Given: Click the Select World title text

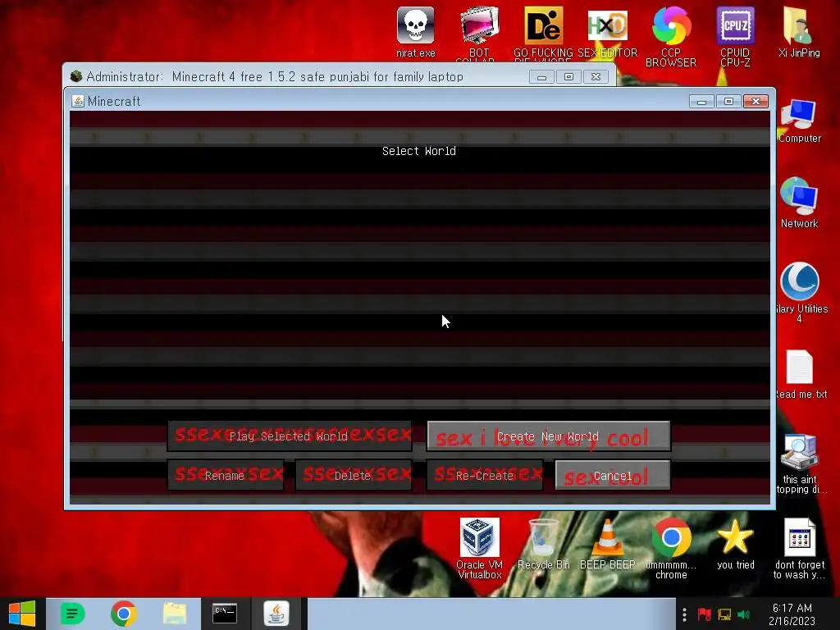Looking at the screenshot, I should coord(419,151).
